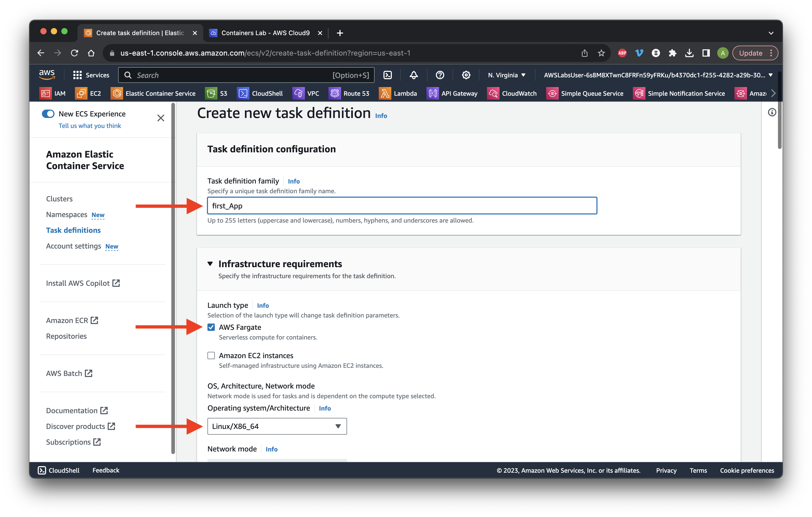Switch to the Create task definition tab
Screen dimensions: 812x517
tap(140, 33)
